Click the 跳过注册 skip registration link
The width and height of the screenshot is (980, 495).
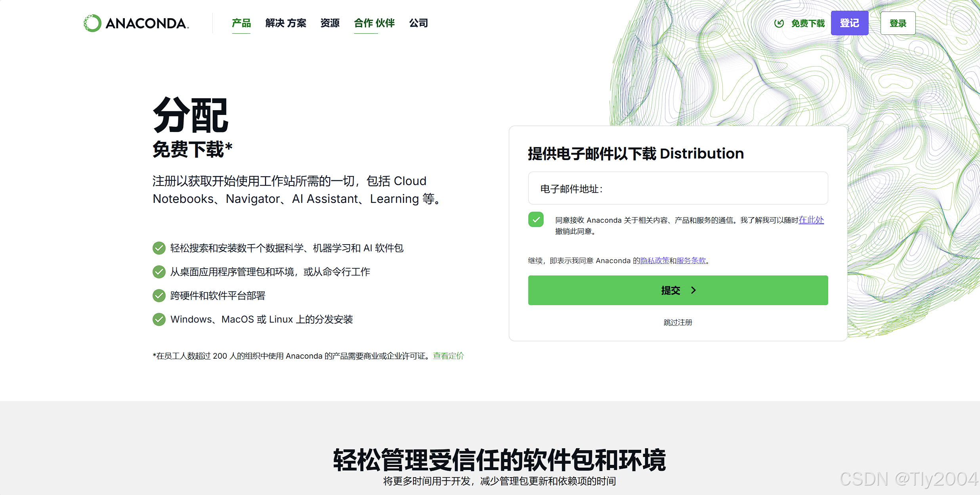click(x=678, y=323)
